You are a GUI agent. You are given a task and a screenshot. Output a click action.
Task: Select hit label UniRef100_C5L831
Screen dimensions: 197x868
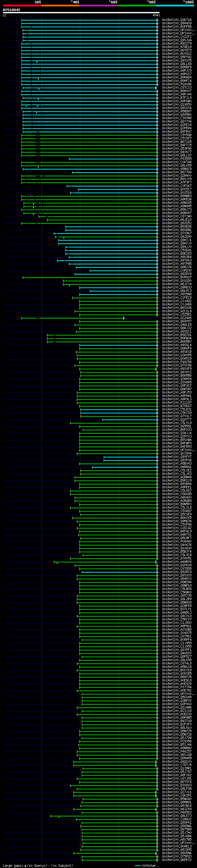point(177,410)
